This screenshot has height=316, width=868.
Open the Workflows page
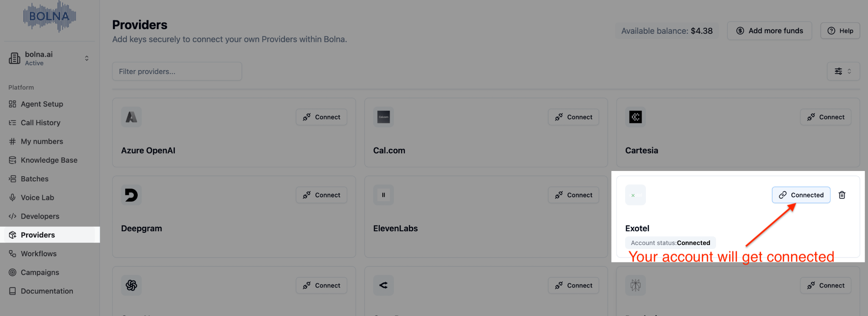click(38, 253)
